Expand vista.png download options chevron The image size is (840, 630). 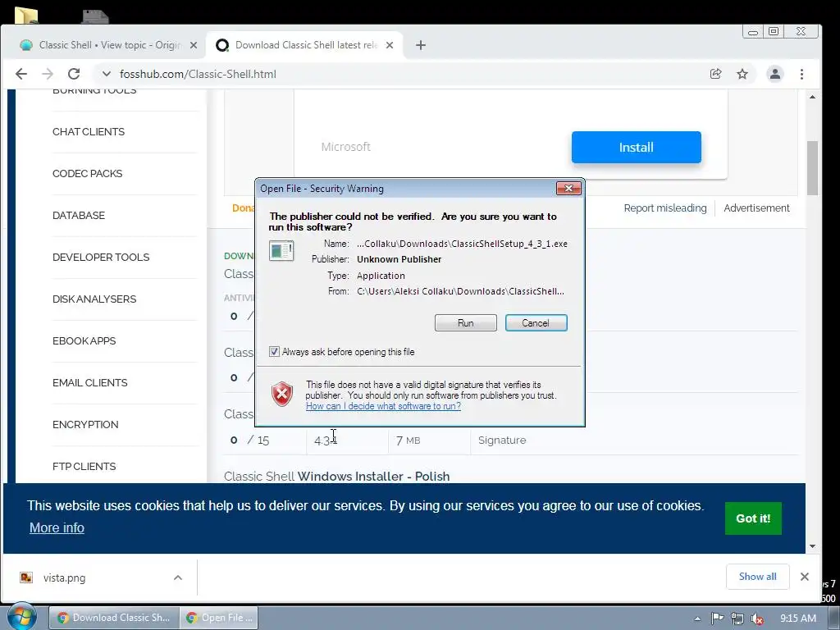[x=178, y=577]
